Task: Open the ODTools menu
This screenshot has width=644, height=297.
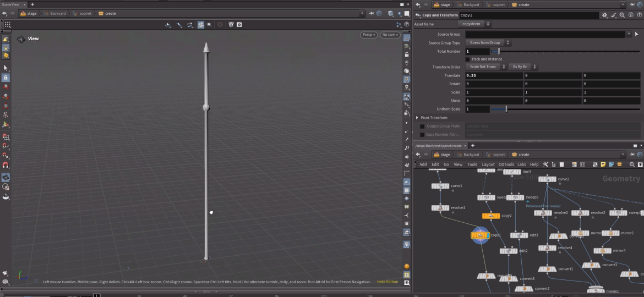Action: [506, 164]
